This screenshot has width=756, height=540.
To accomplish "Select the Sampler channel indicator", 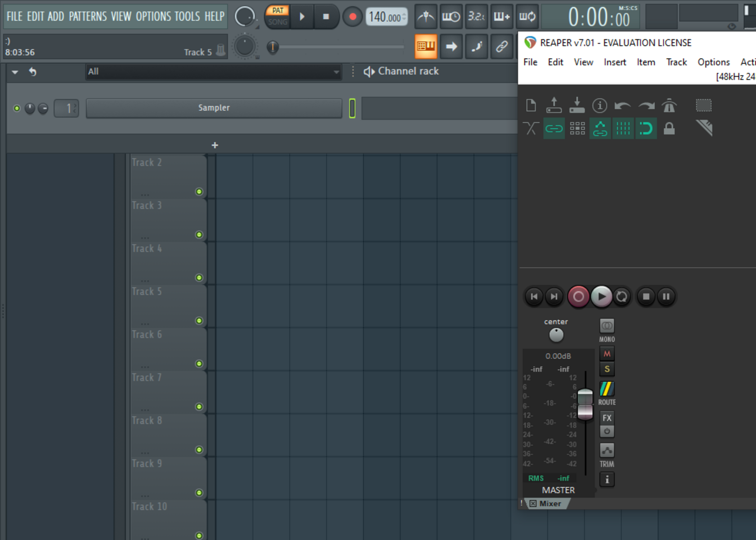I will click(x=352, y=108).
